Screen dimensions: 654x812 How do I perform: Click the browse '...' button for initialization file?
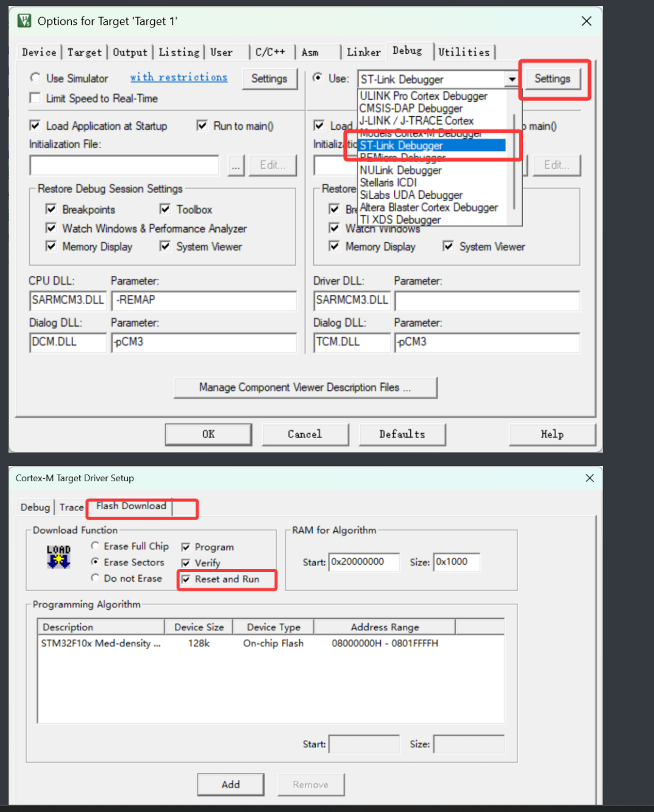[236, 165]
